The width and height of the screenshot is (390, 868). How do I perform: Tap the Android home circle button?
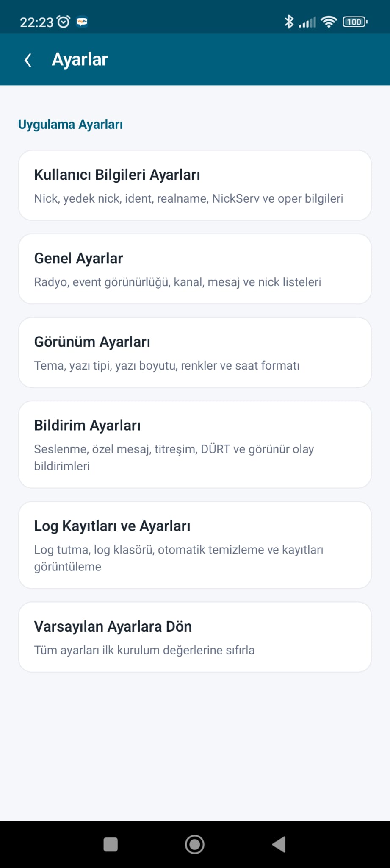click(195, 845)
